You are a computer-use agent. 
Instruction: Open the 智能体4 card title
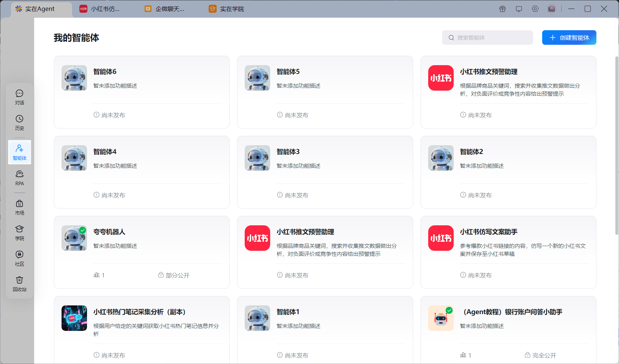click(105, 152)
